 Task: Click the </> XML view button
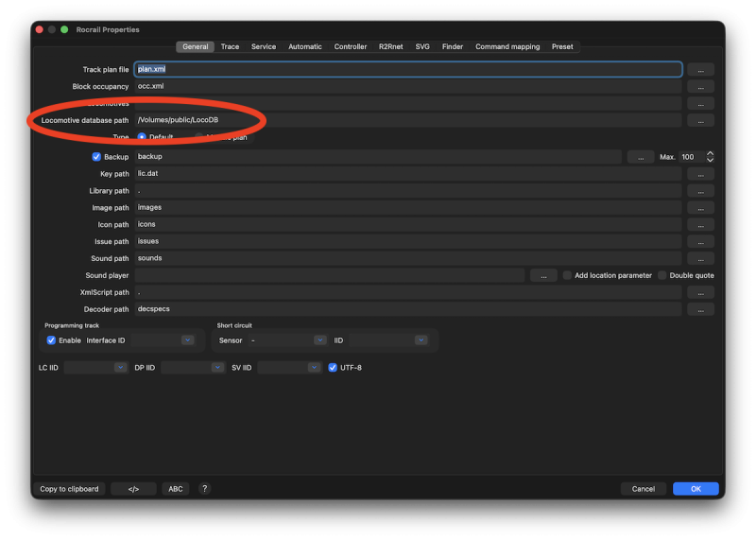pos(133,489)
